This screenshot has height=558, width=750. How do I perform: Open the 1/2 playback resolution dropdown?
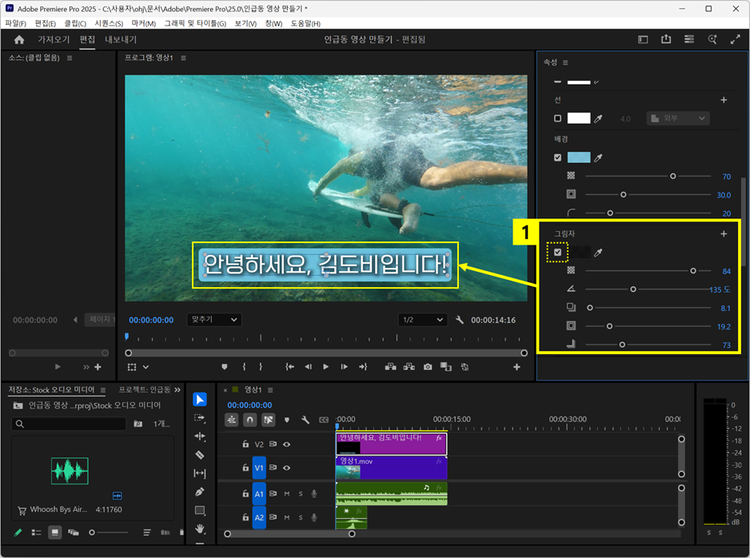click(x=421, y=320)
